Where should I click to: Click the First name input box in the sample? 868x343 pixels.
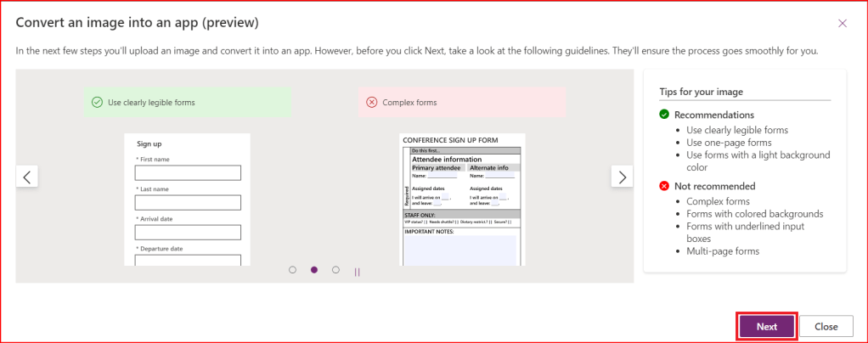pyautogui.click(x=188, y=173)
